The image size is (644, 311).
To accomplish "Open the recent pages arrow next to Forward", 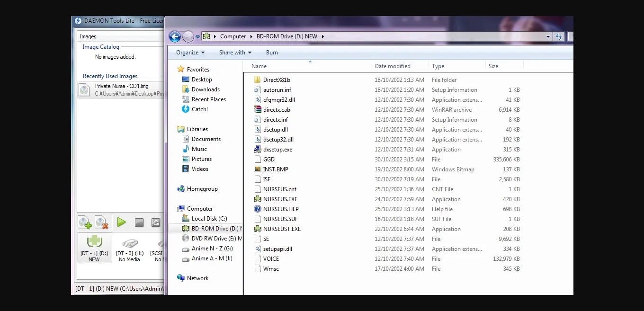I will (x=197, y=36).
